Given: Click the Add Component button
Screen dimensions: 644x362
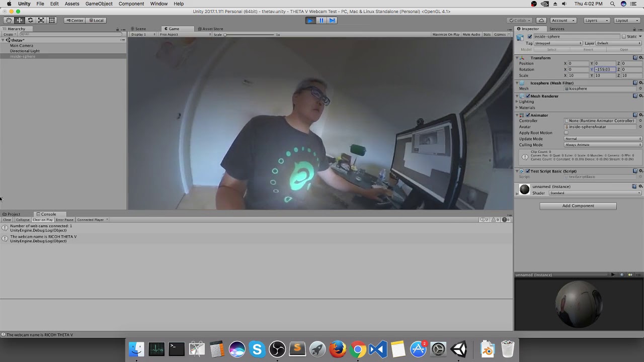Looking at the screenshot, I should [x=578, y=206].
